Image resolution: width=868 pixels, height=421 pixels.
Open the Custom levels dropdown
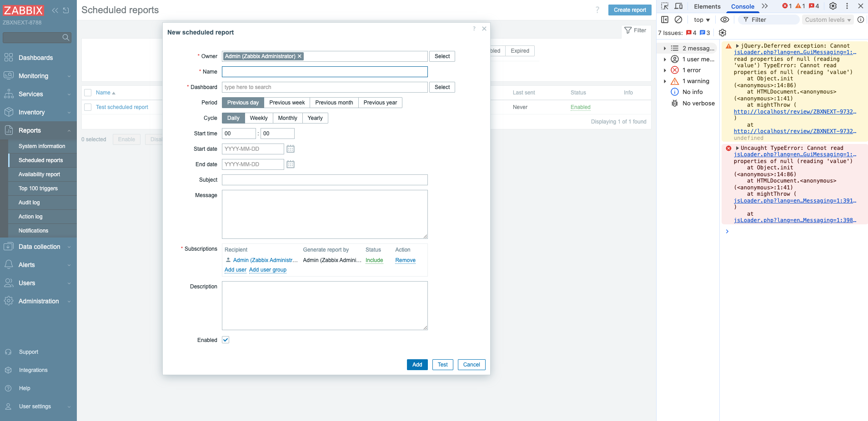(x=828, y=20)
